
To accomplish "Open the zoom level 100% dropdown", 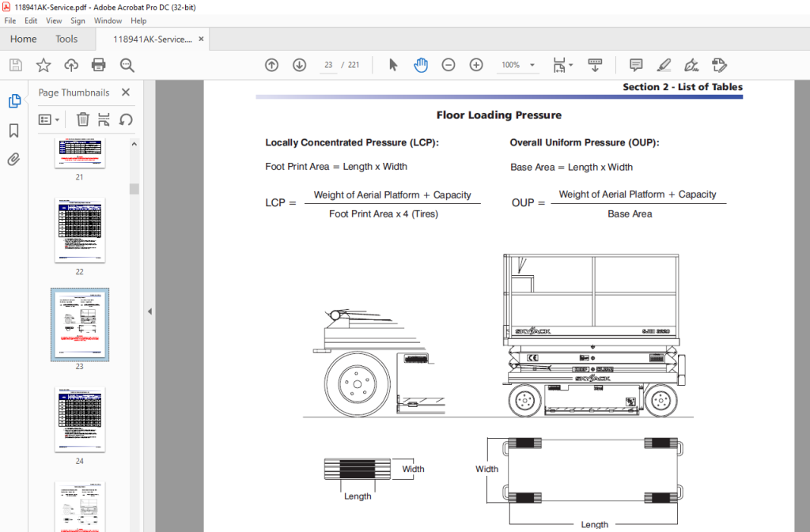I will pyautogui.click(x=532, y=65).
